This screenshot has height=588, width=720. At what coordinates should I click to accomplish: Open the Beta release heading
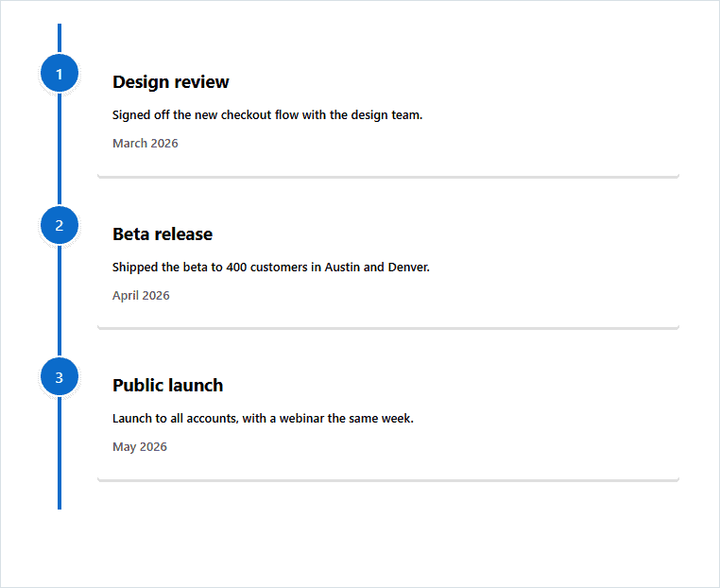(x=163, y=234)
